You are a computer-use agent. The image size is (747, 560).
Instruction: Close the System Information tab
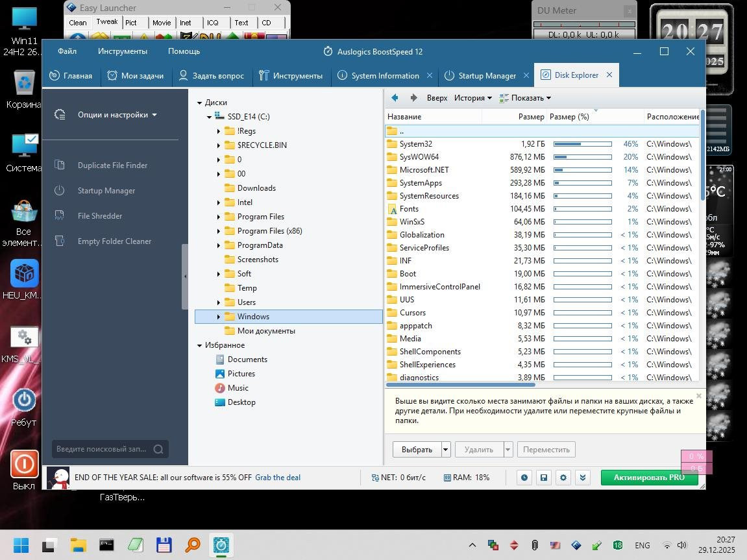point(430,75)
